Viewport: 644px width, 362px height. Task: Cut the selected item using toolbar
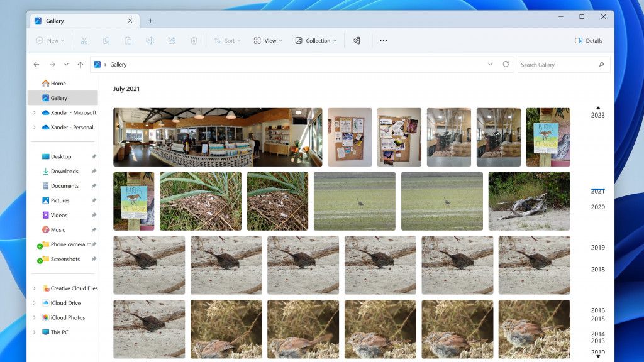[x=84, y=40]
